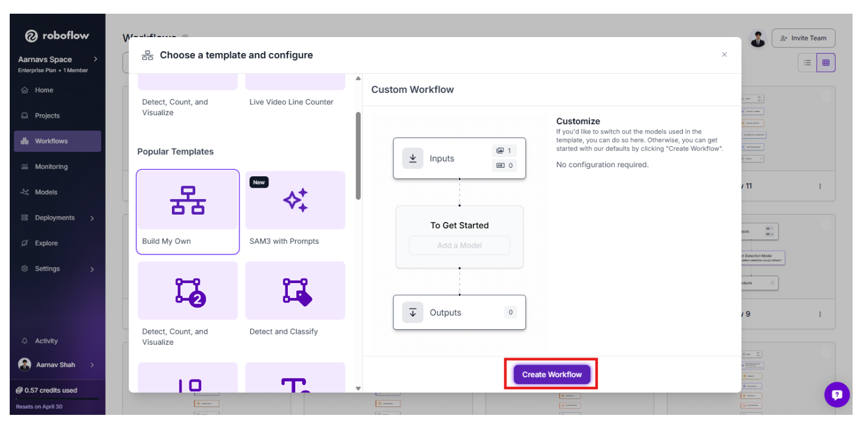
Task: Click the purple help chat bubble icon
Action: [x=837, y=394]
